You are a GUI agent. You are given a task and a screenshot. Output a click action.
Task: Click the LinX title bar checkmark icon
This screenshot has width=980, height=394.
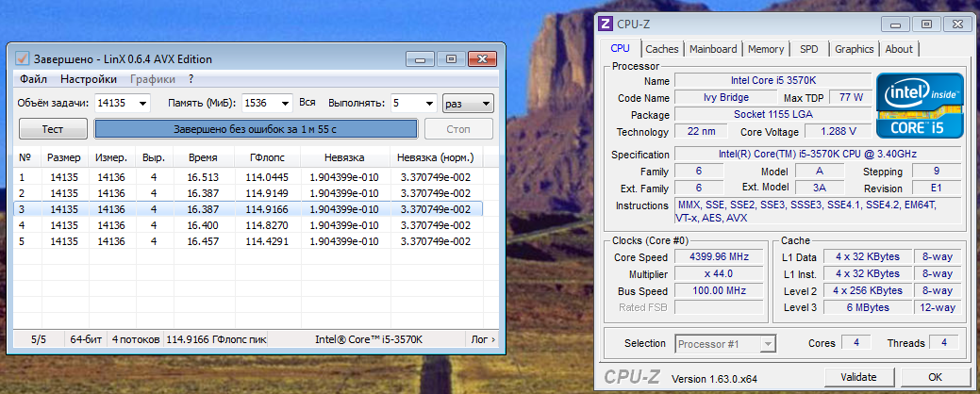click(x=23, y=58)
